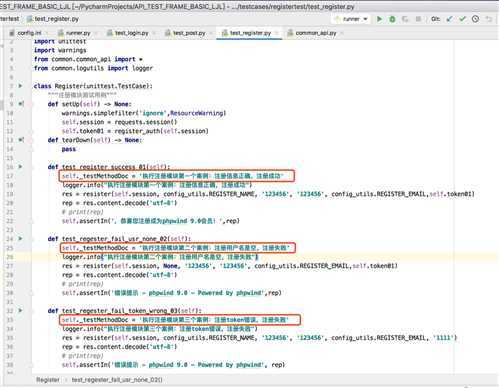Click the 'pass' statement in tearDown
Viewport: 499px width, 388px height.
point(69,149)
